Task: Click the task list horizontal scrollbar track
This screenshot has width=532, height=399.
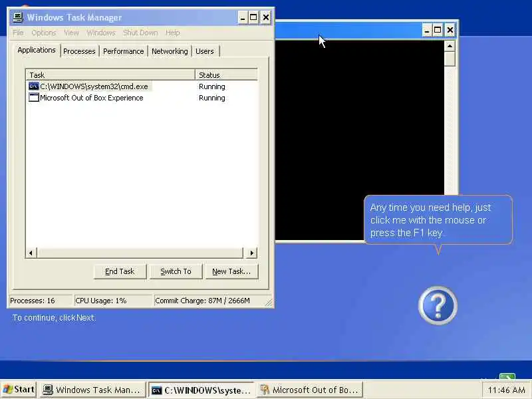Action: [140, 253]
